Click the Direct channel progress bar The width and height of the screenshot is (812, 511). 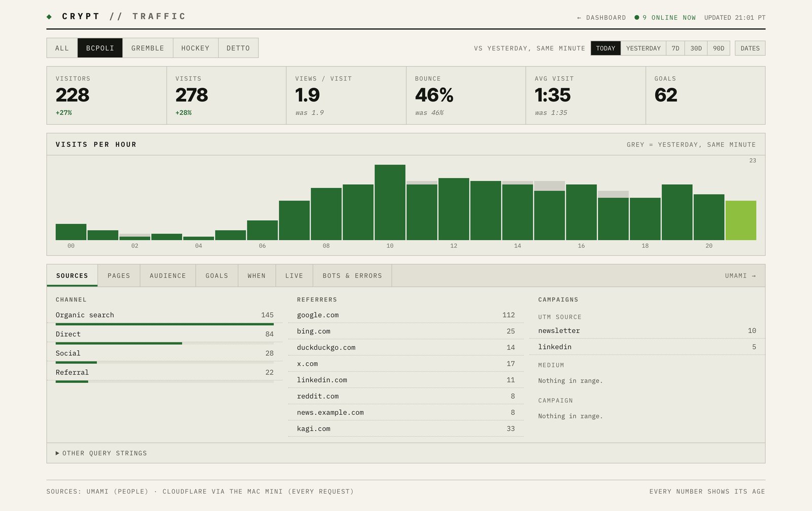(x=164, y=344)
